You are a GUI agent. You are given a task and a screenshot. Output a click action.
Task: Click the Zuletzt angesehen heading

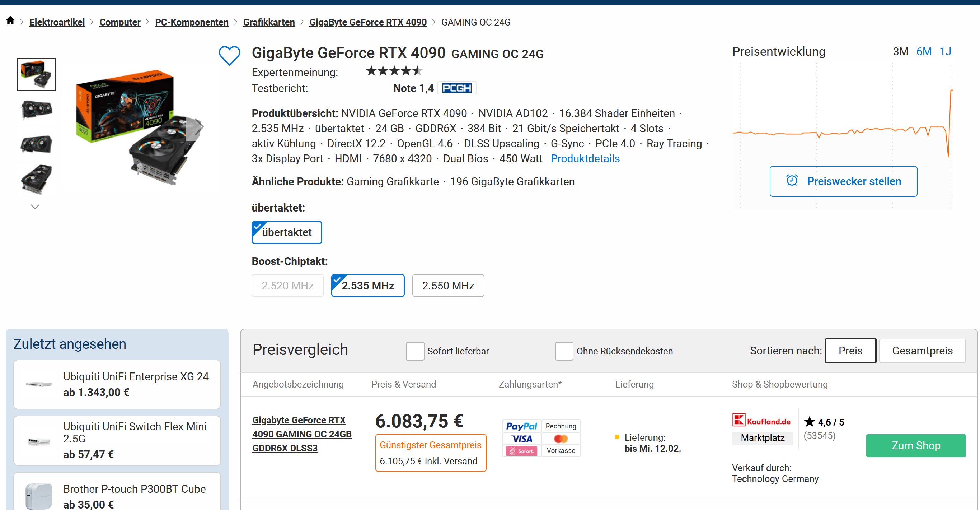point(70,344)
